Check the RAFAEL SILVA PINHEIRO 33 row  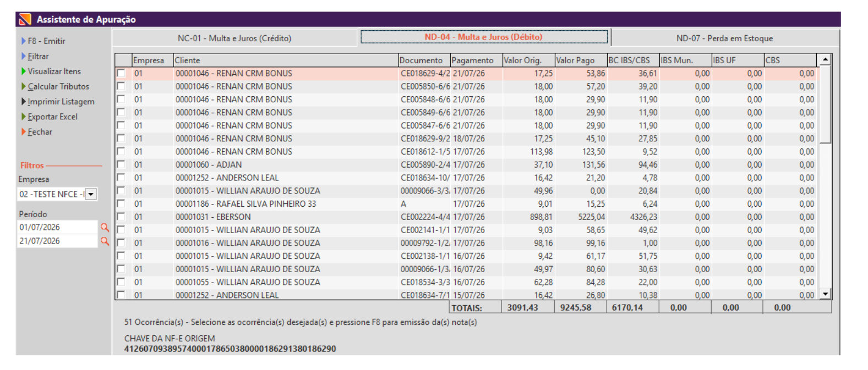click(x=121, y=203)
